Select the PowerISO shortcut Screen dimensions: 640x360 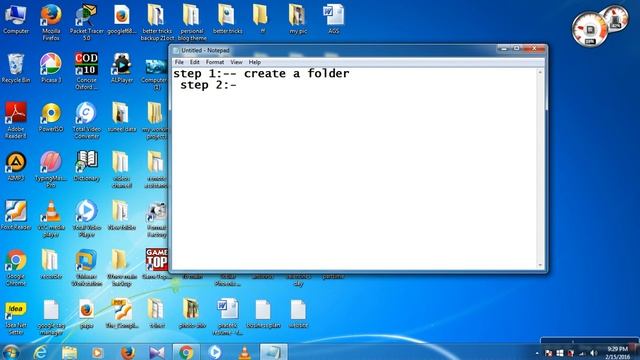[51, 118]
